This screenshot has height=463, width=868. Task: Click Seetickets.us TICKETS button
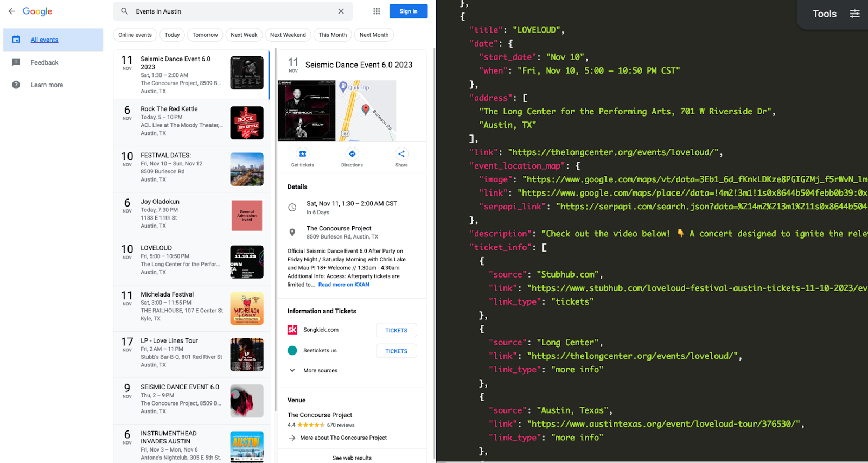397,351
